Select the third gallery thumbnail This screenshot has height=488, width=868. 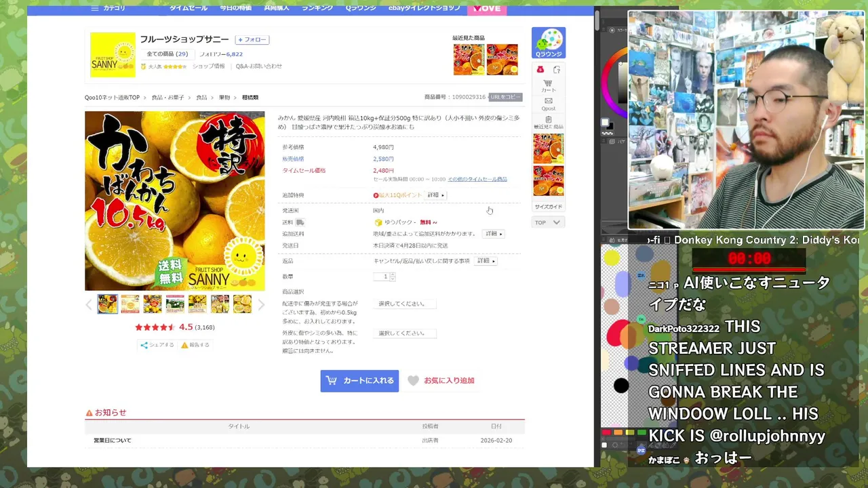153,304
